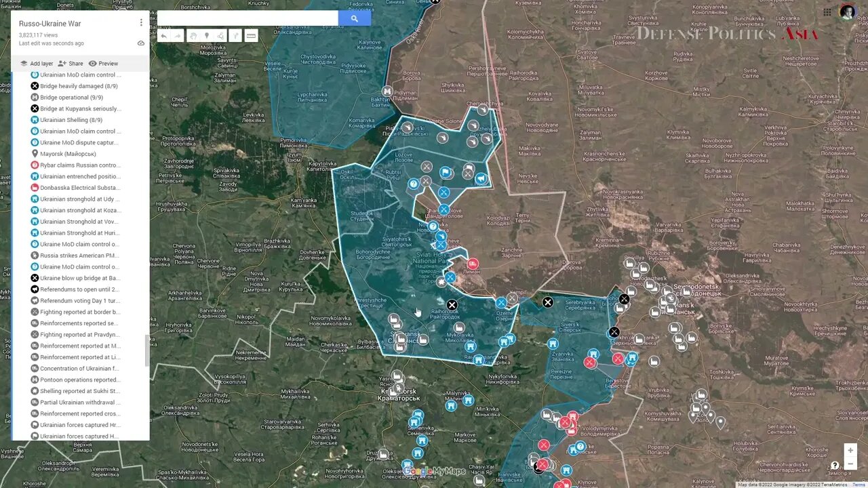
Task: Select 'Concentration of Ukrainian f...' item
Action: point(80,369)
